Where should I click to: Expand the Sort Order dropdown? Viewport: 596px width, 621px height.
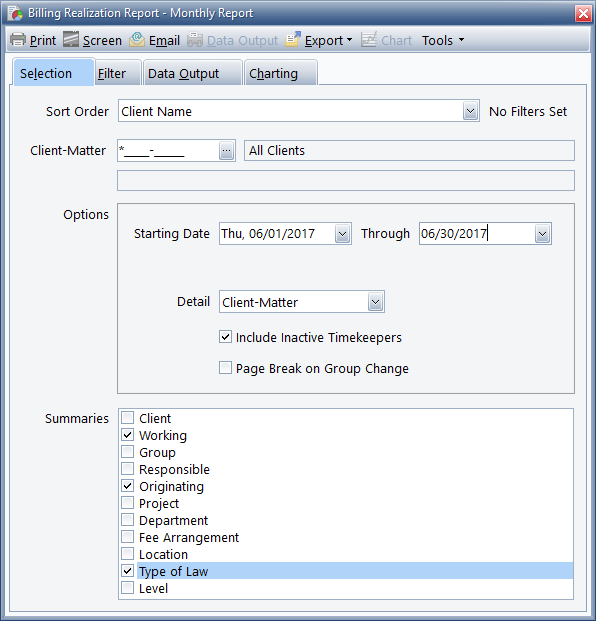tap(470, 111)
